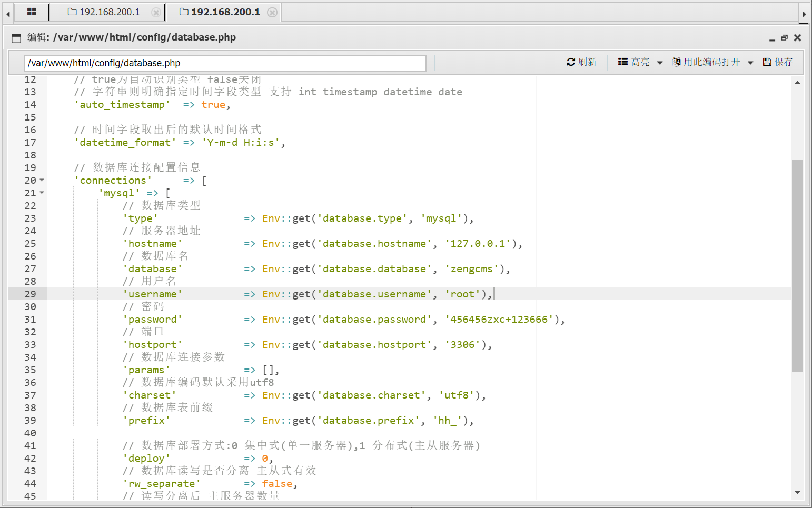Screen dimensions: 812x508
Task: Click the 'mysql' key on line 21
Action: (119, 193)
